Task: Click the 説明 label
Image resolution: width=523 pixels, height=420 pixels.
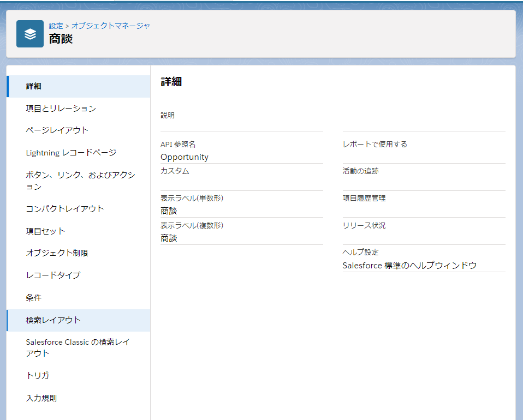Action: coord(168,115)
